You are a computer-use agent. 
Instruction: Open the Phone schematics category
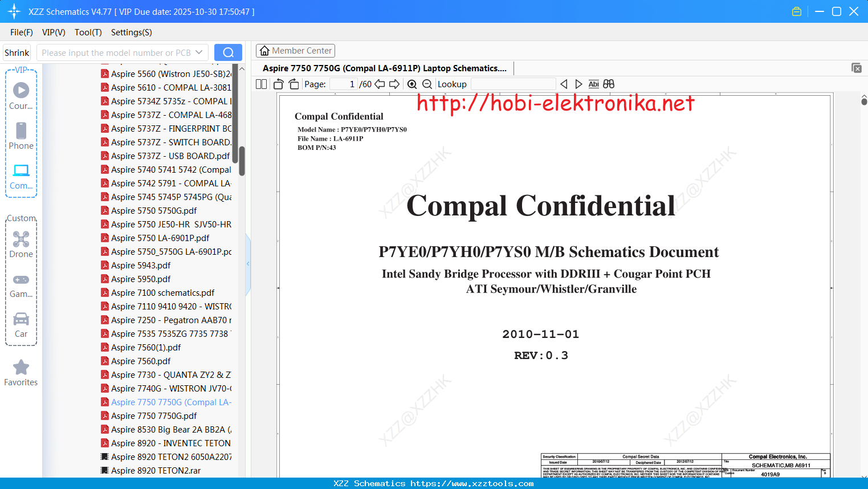coord(21,136)
